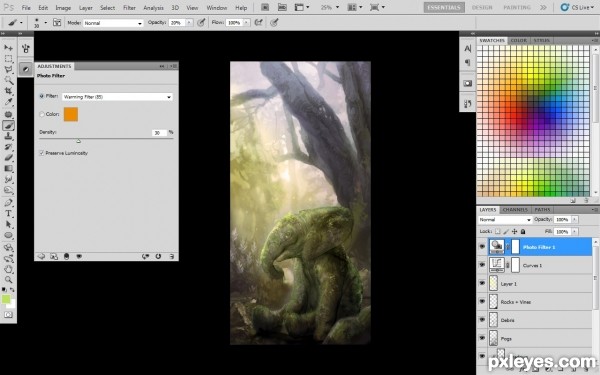Select the History Brush tool

click(8, 147)
